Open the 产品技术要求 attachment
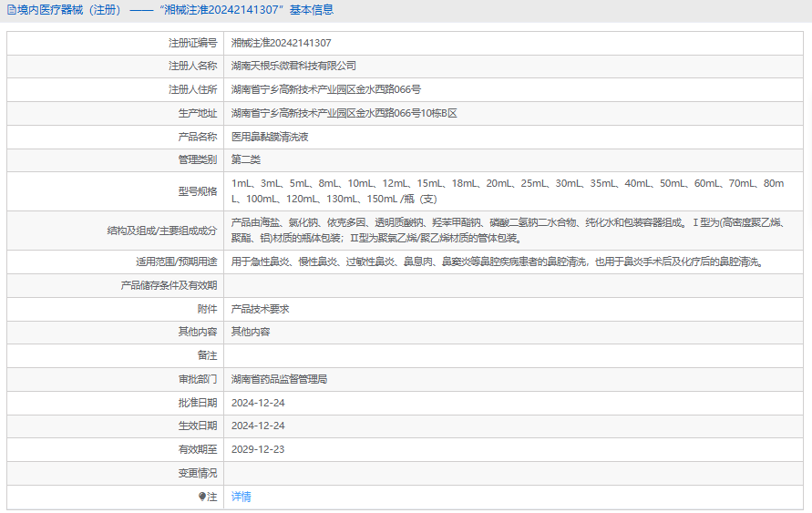Screen dimensions: 812x513 coord(260,309)
